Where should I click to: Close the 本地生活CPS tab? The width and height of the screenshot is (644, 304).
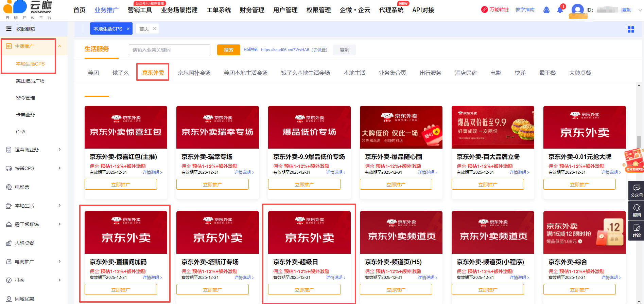click(x=128, y=29)
